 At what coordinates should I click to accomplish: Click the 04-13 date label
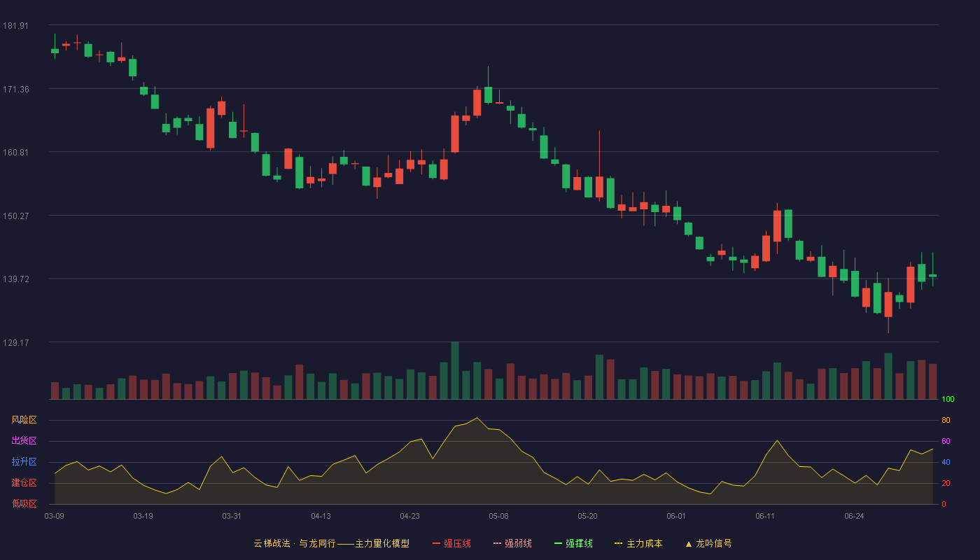321,516
